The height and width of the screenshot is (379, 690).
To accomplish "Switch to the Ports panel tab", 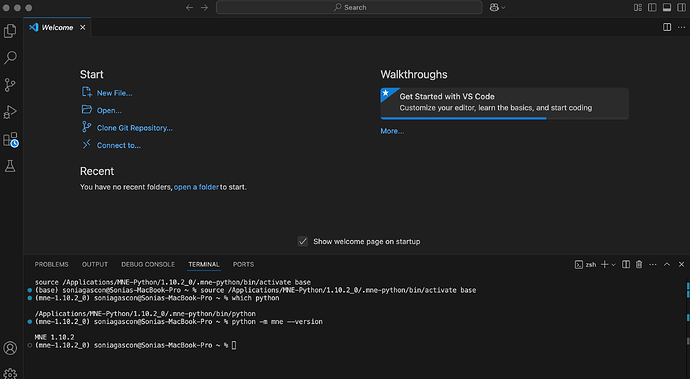I will click(x=243, y=265).
